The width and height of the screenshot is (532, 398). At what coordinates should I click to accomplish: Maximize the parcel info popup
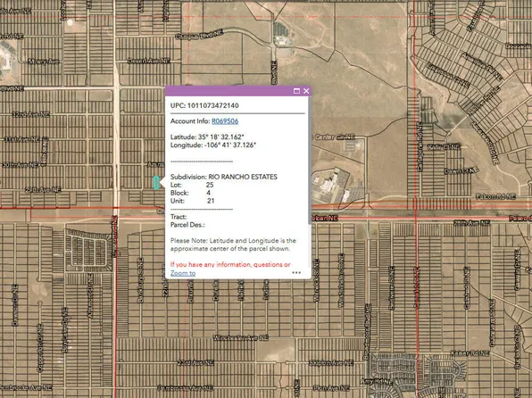(296, 91)
